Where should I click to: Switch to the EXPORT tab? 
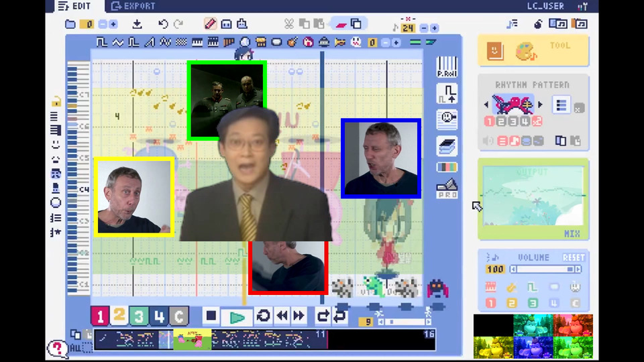(x=133, y=6)
